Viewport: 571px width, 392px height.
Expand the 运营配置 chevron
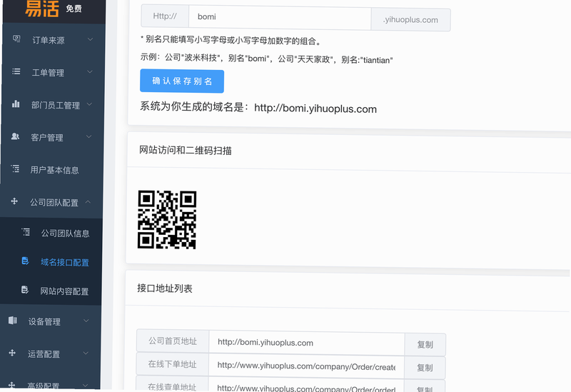tap(86, 353)
